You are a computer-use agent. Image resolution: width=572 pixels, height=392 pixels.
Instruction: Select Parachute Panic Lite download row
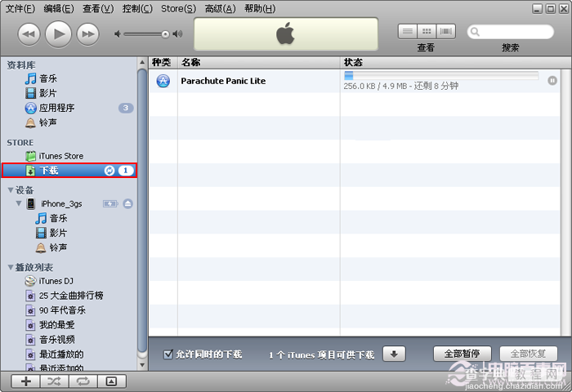click(355, 81)
